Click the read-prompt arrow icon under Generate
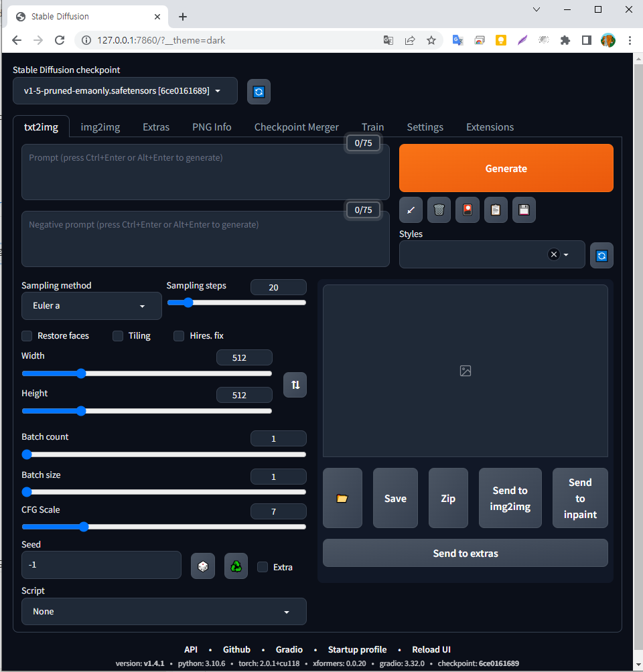The image size is (643, 672). [411, 210]
